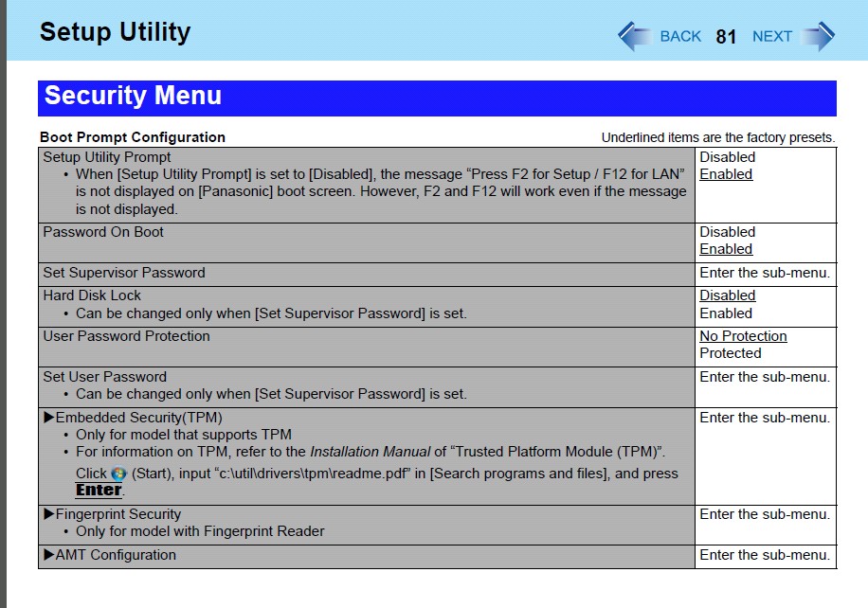This screenshot has height=608, width=868.
Task: Select Disabled option for Password On Boot
Action: tap(728, 232)
